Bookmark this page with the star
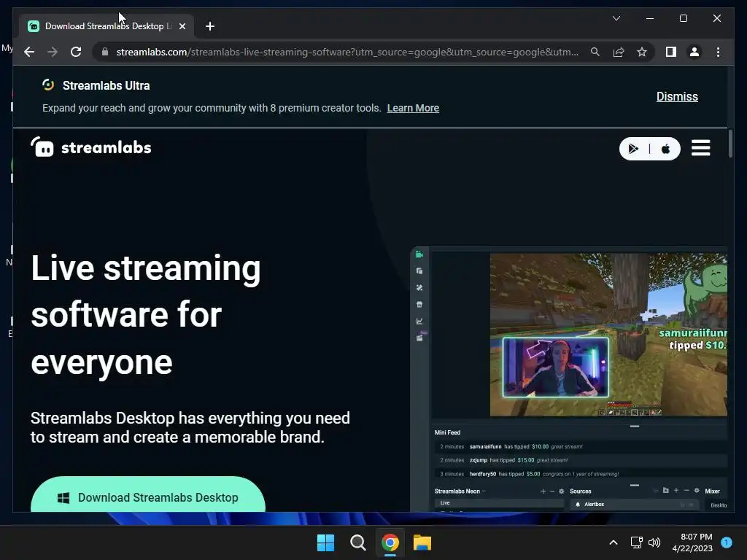Image resolution: width=747 pixels, height=560 pixels. 642,52
